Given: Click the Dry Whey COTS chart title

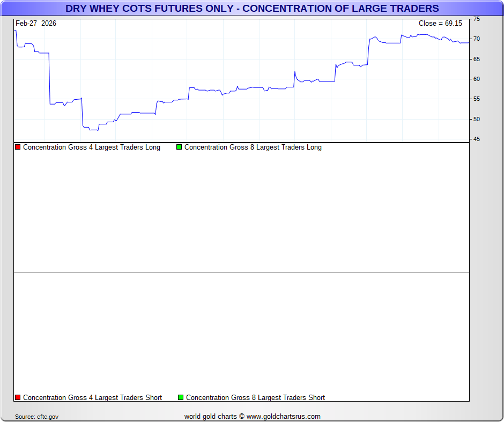Looking at the screenshot, I should (252, 9).
